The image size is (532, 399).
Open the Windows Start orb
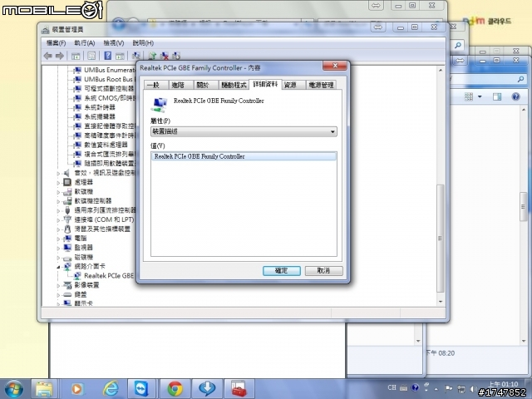(14, 389)
